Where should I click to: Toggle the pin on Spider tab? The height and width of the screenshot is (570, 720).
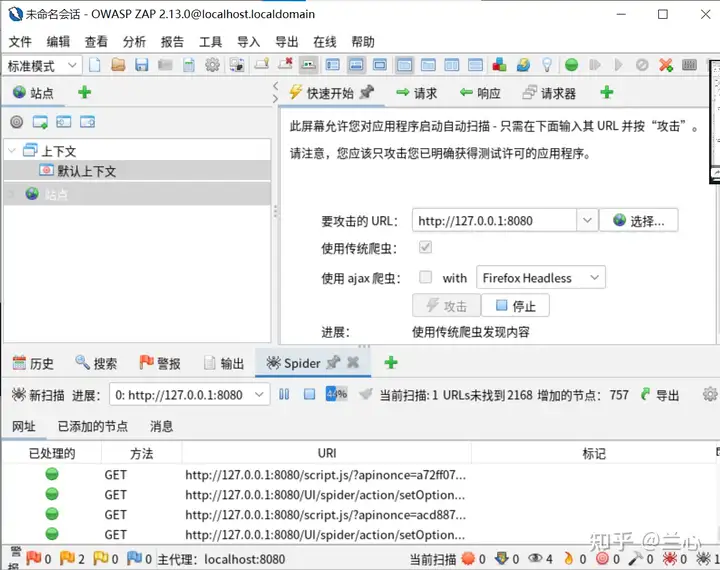[333, 362]
